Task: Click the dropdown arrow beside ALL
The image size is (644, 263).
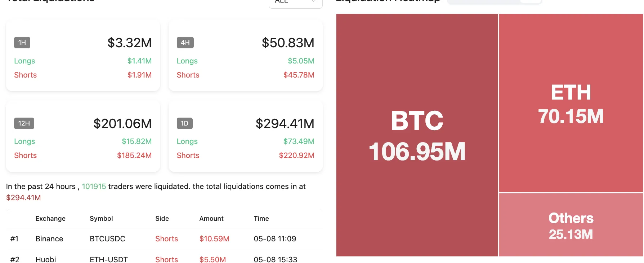Action: pos(313,2)
